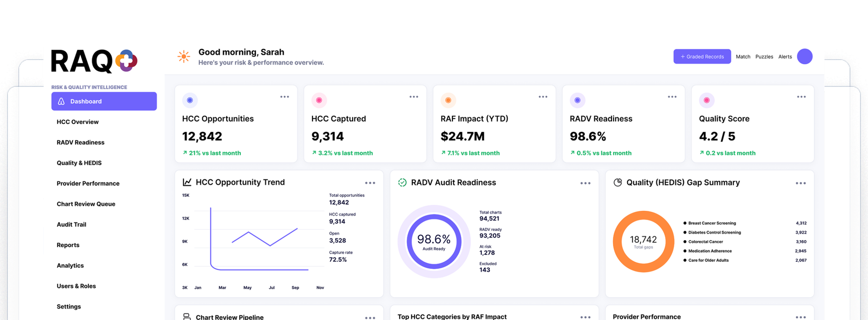The image size is (868, 320).
Task: Open HCC Opportunities card options menu
Action: point(284,97)
